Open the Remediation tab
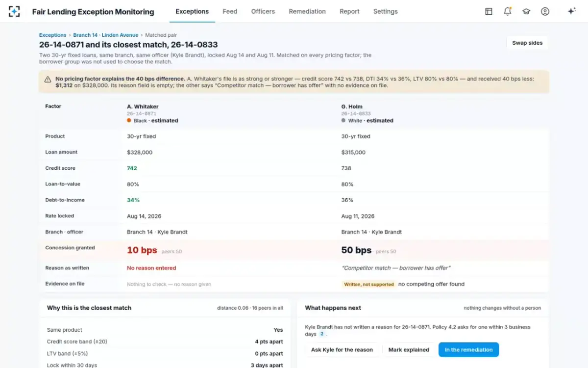This screenshot has width=588, height=368. tap(307, 11)
